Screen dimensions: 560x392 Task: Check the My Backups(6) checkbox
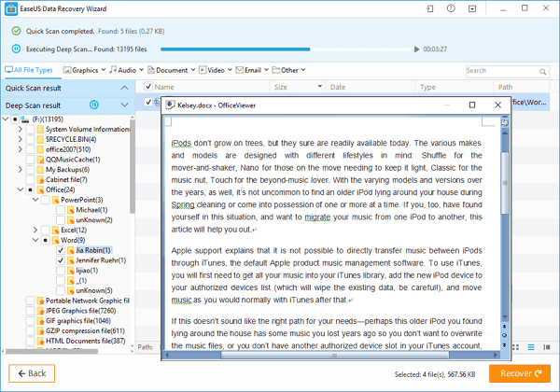point(31,170)
